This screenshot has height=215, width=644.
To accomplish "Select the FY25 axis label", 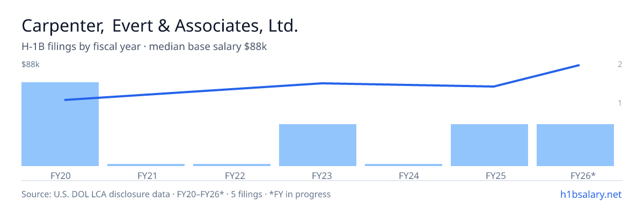I will point(489,175).
